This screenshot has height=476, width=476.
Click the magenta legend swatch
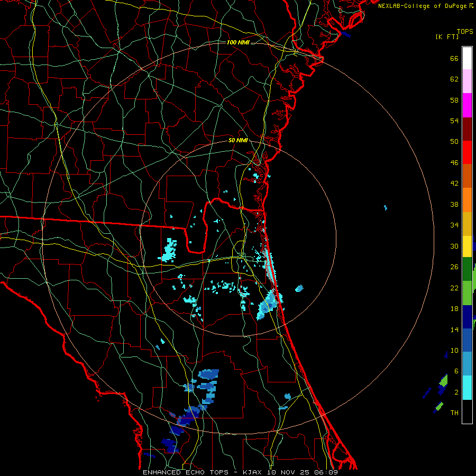(467, 105)
